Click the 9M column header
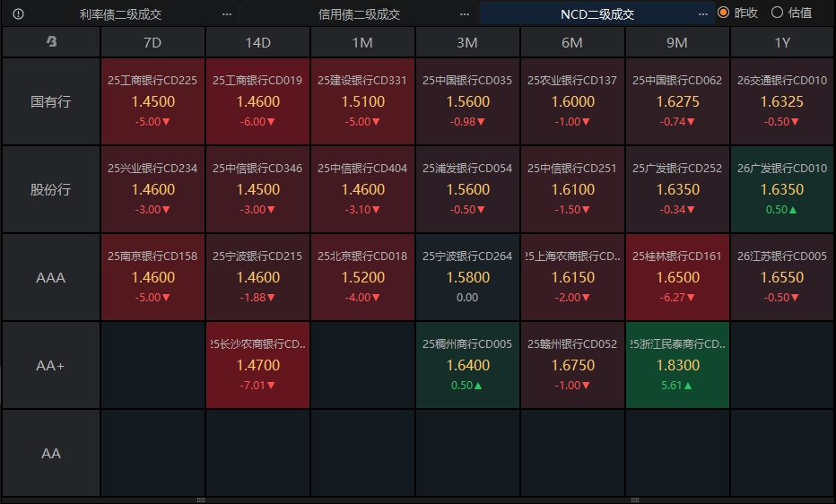The image size is (836, 504). [677, 42]
